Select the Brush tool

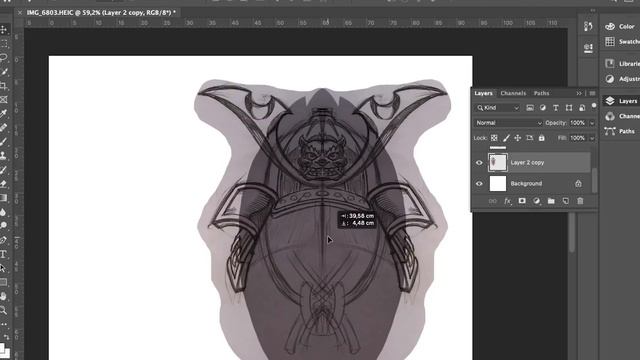point(4,142)
